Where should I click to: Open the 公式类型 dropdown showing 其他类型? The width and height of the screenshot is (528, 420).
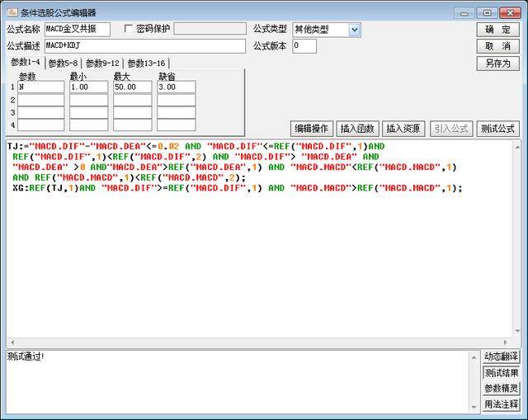point(327,30)
